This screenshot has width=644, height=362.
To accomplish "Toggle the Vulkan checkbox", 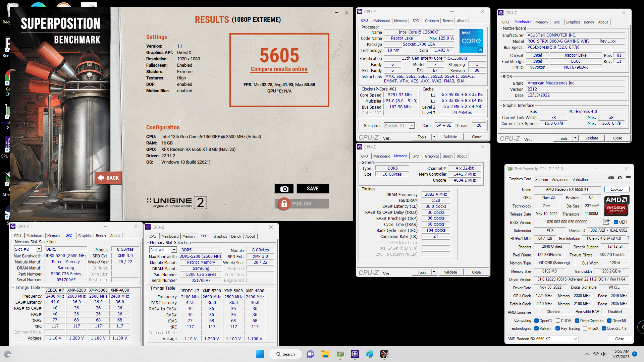I will (536, 328).
